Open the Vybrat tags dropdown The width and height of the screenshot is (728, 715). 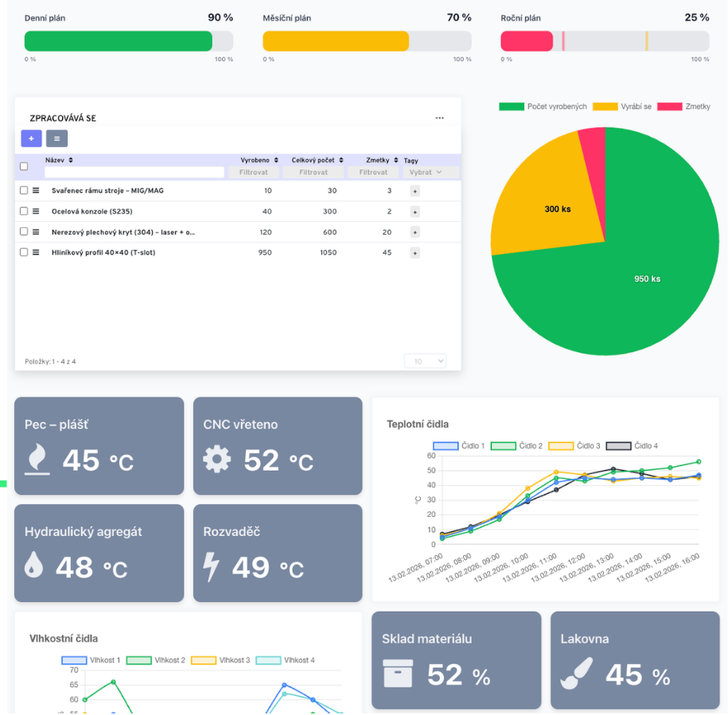[x=424, y=173]
